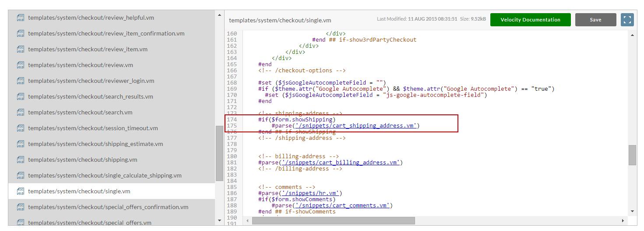Follow '/snippets/cart_comments.vm' link

coord(342,206)
